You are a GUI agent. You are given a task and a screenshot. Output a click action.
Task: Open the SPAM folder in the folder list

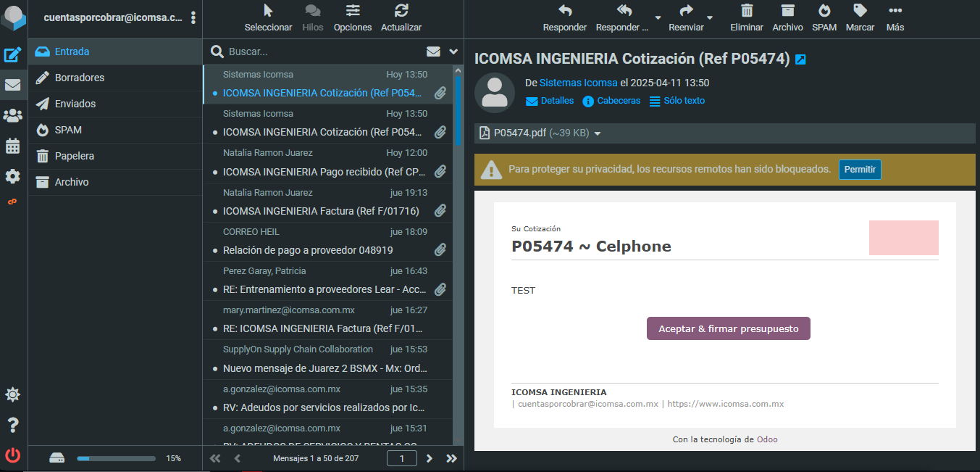115,130
